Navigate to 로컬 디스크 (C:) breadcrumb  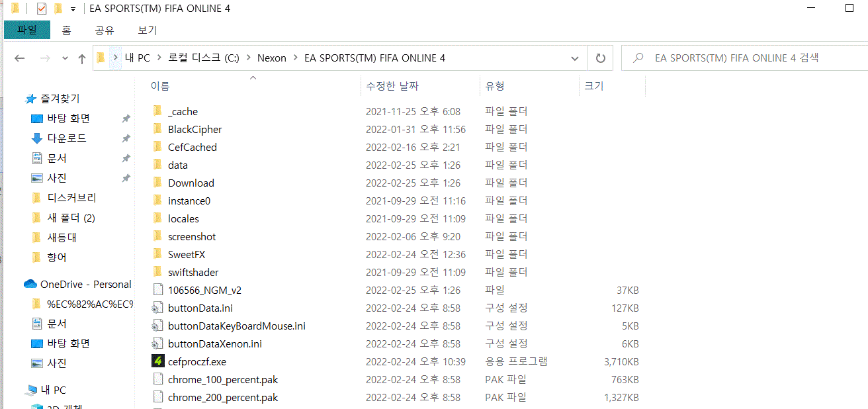[x=204, y=58]
